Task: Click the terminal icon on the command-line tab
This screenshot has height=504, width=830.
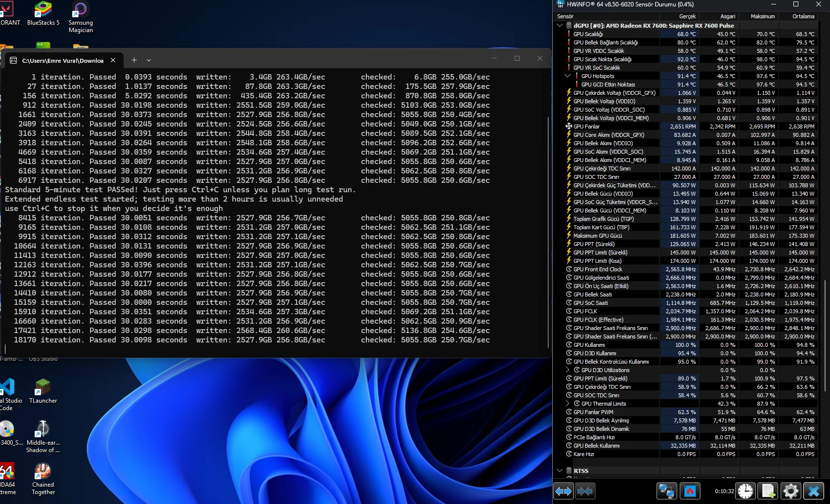Action: click(x=13, y=60)
